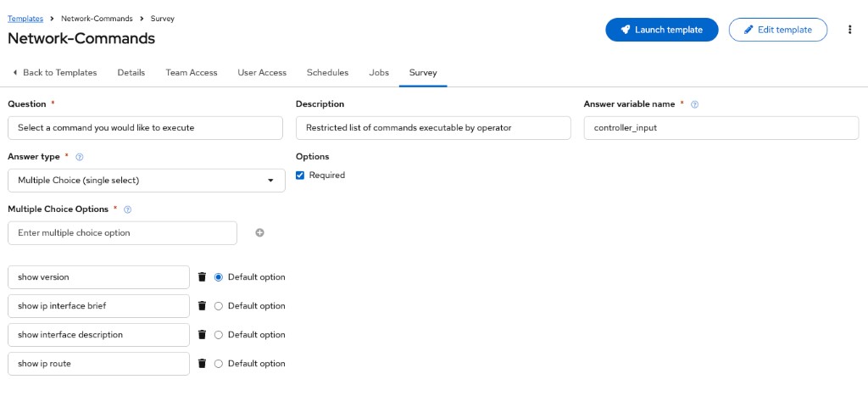This screenshot has height=396, width=868.
Task: Click the 'Enter multiple choice option' field
Action: (122, 233)
